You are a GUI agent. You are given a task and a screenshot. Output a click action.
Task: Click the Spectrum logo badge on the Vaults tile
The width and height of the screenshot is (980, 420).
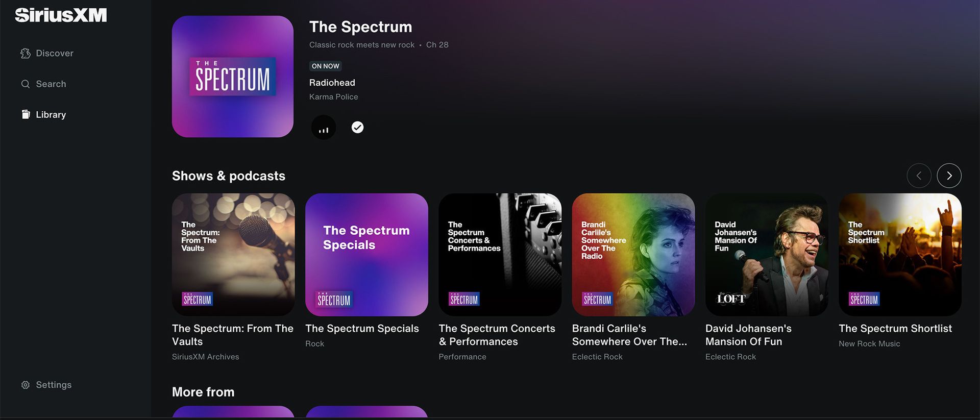click(197, 300)
